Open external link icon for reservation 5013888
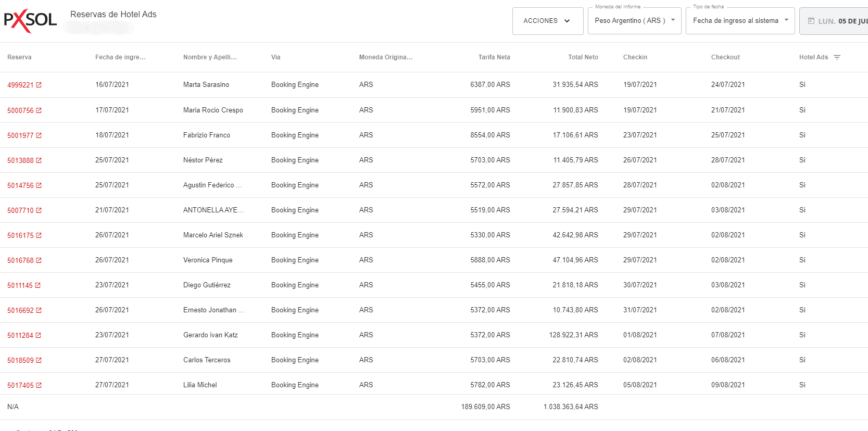868x431 pixels. click(x=39, y=160)
